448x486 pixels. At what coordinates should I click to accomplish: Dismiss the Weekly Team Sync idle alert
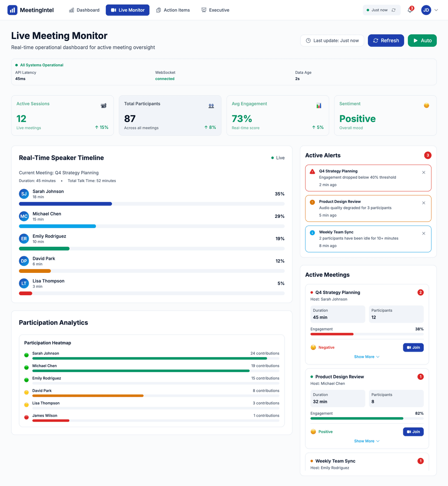click(424, 233)
